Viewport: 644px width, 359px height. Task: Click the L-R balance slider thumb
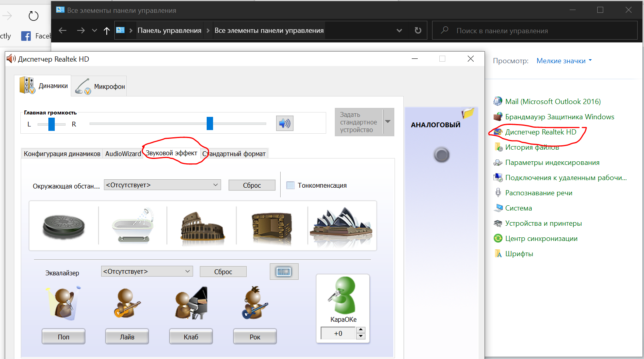click(x=52, y=124)
